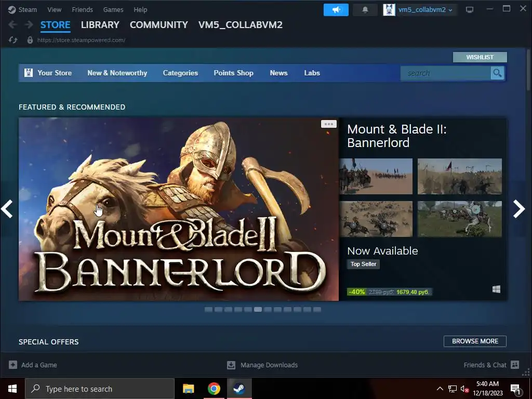View the bottom-right Bannerlord screenshot thumbnail
Screen dimensions: 532x399
coord(459,219)
